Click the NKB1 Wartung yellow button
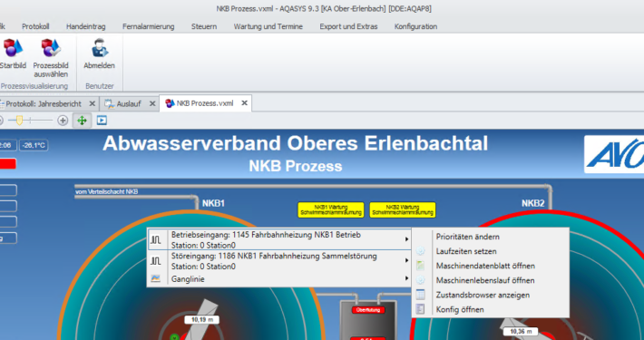644x340 pixels. pyautogui.click(x=331, y=209)
